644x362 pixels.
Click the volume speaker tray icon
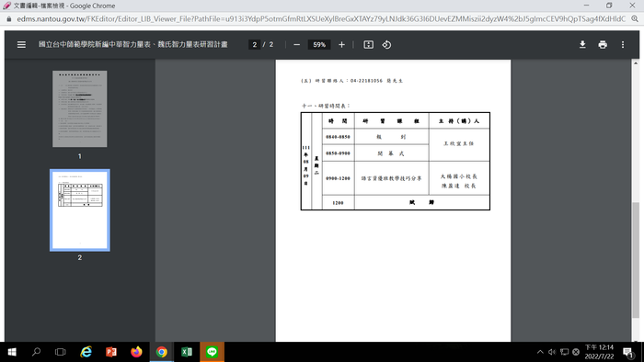tap(552, 352)
